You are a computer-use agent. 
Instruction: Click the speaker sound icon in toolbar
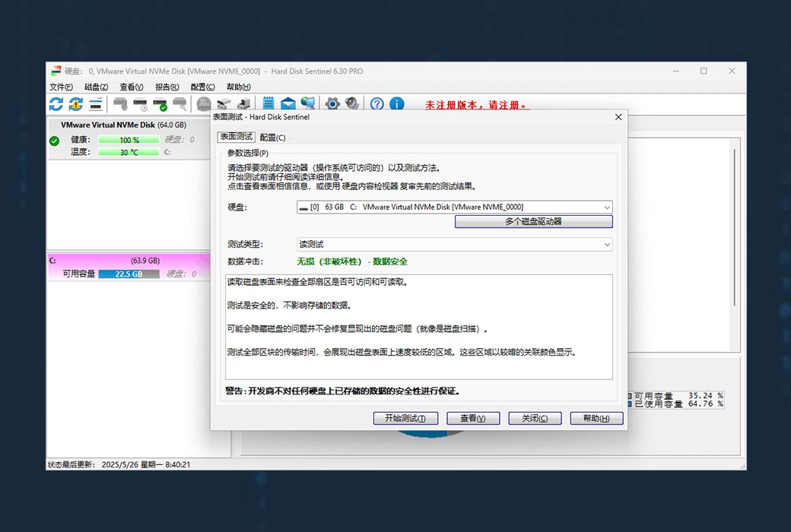tap(352, 104)
